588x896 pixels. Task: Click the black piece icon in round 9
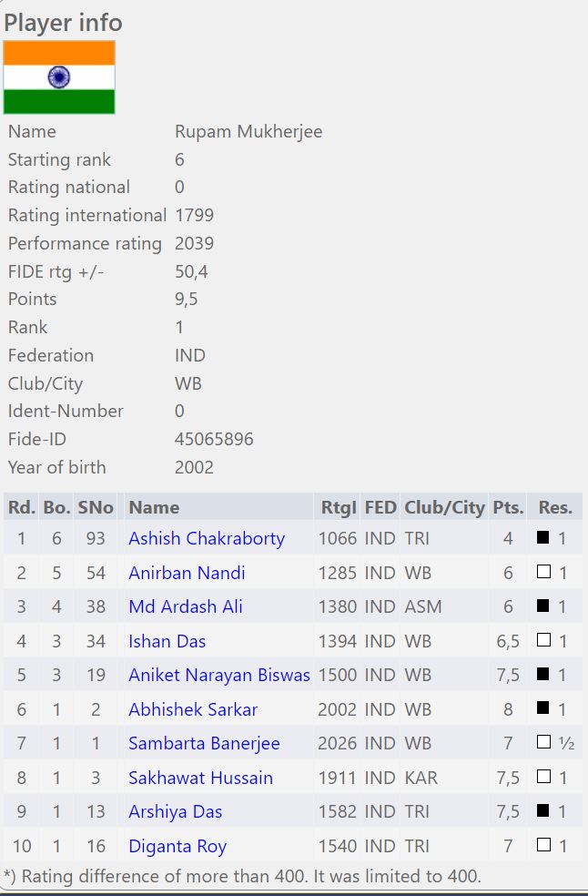(x=543, y=811)
